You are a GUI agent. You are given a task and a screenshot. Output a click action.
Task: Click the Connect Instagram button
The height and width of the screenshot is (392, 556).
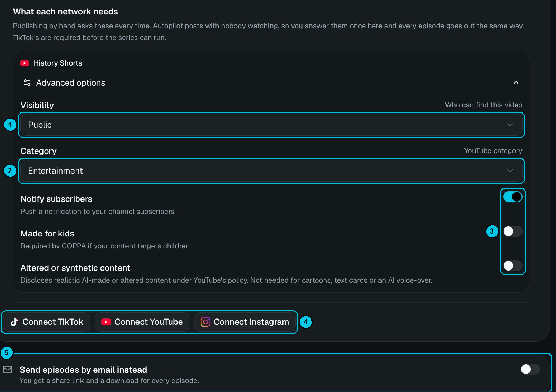245,322
